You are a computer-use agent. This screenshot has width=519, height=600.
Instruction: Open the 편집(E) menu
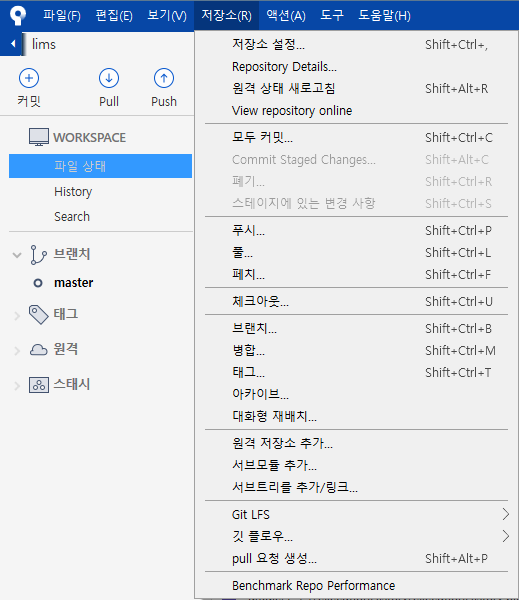point(114,15)
